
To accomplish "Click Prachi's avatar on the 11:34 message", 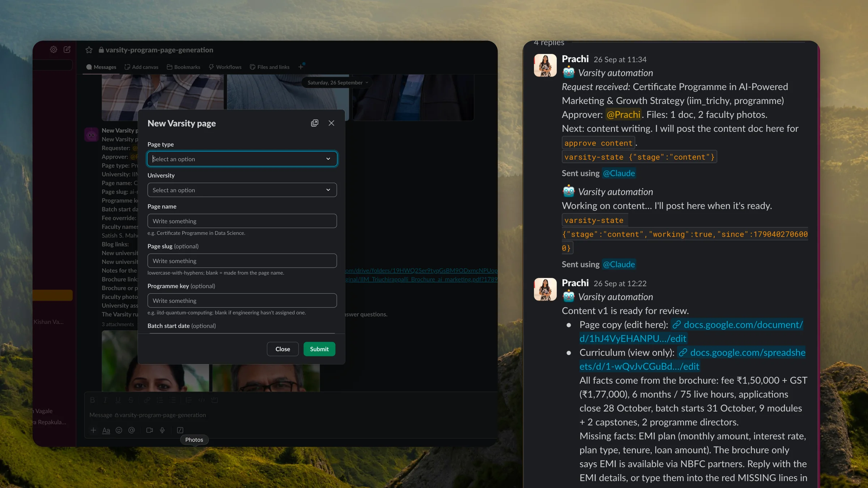I will coord(545,65).
